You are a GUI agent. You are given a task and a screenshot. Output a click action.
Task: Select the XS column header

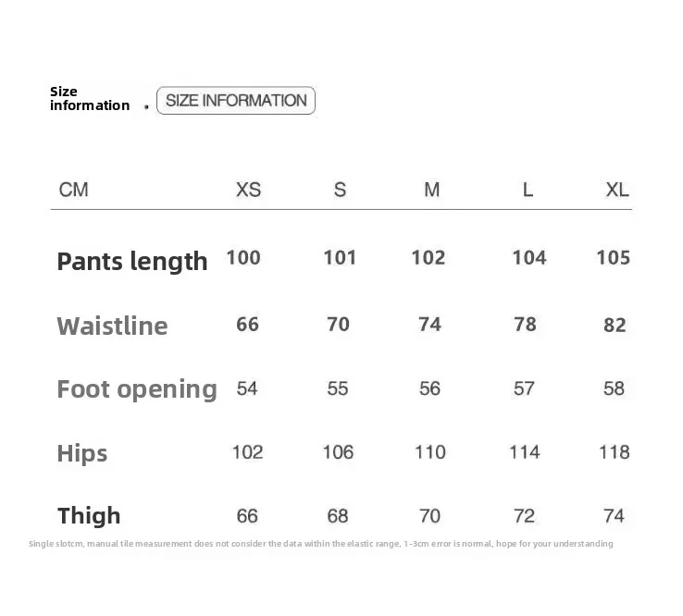point(248,190)
